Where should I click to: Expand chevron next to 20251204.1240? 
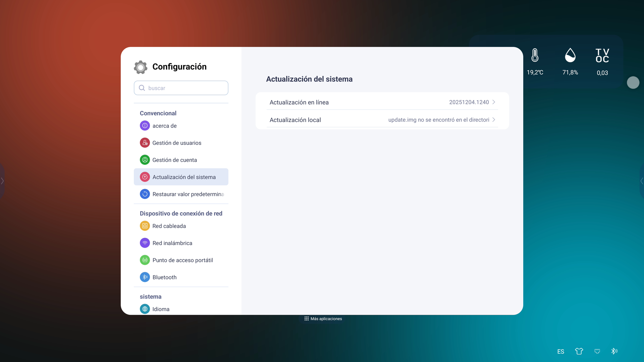(494, 102)
